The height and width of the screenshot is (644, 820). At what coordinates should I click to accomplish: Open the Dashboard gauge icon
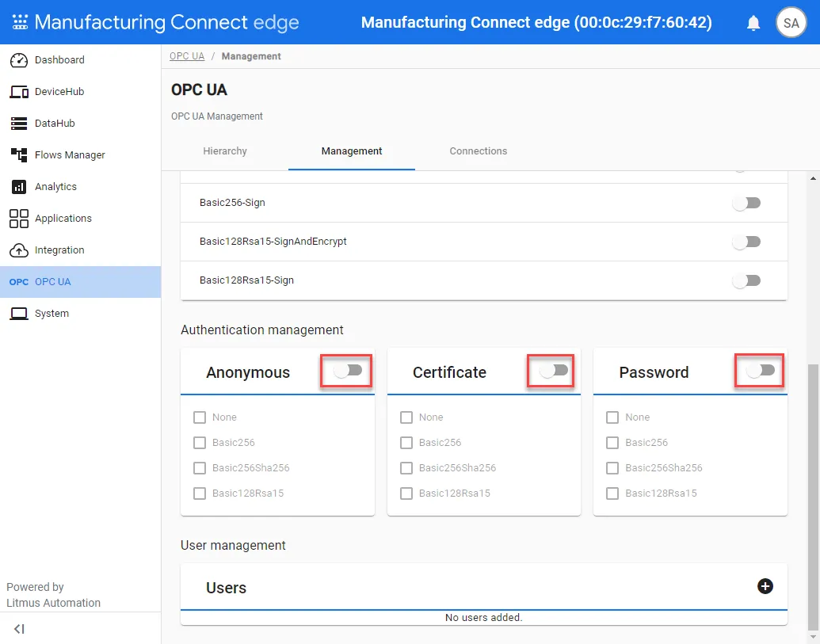point(19,60)
